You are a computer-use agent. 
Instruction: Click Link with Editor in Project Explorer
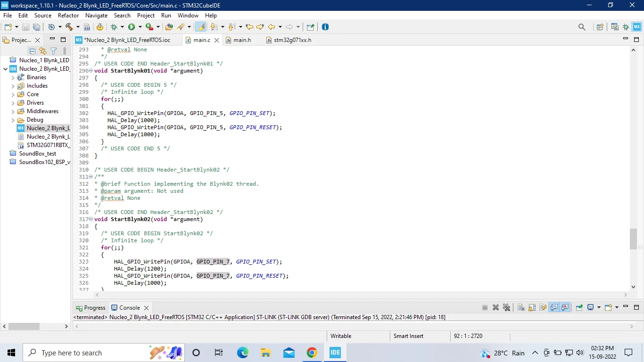coord(43,51)
